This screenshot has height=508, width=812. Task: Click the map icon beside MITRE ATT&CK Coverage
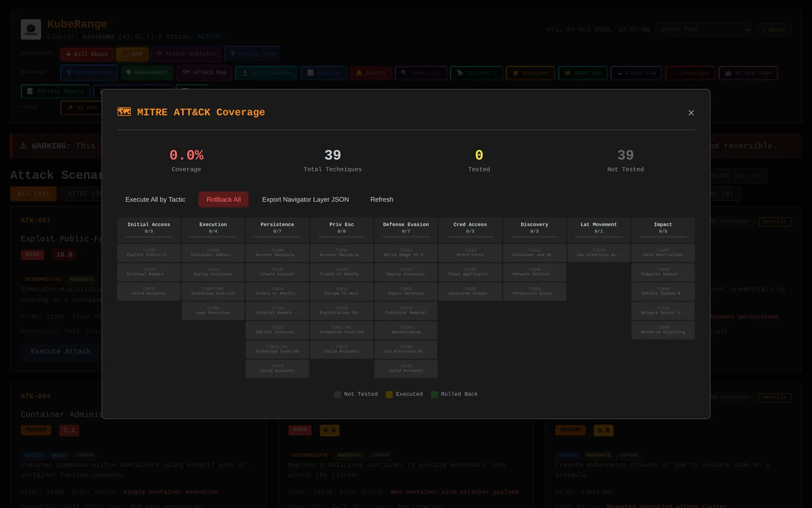[124, 112]
